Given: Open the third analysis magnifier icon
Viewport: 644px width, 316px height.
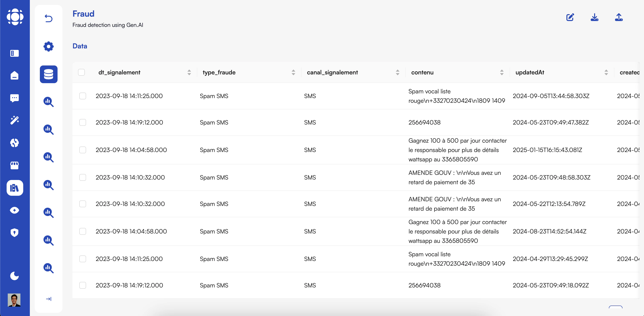Looking at the screenshot, I should pos(49,157).
